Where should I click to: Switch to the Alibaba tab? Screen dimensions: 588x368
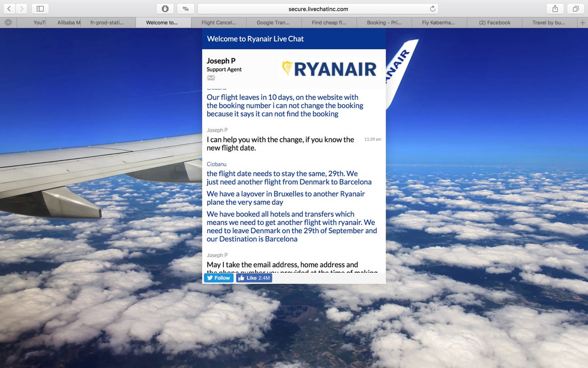[x=64, y=23]
